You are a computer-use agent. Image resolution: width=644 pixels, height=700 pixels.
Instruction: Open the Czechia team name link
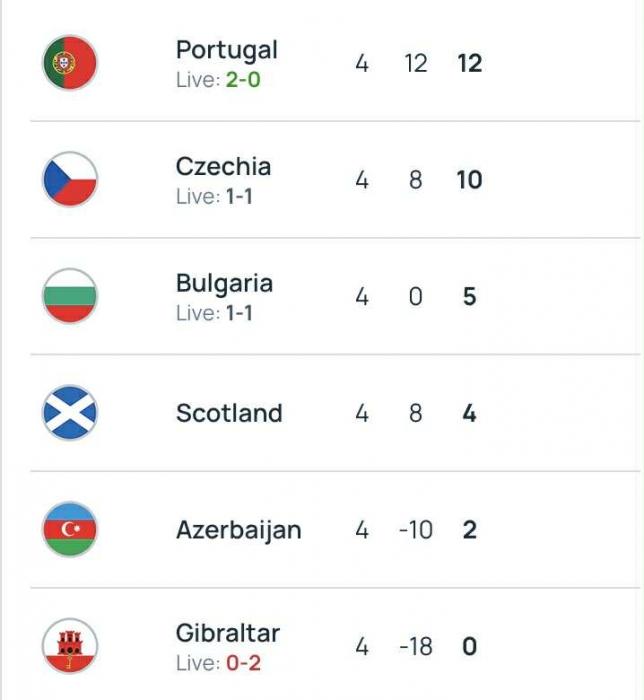point(223,166)
